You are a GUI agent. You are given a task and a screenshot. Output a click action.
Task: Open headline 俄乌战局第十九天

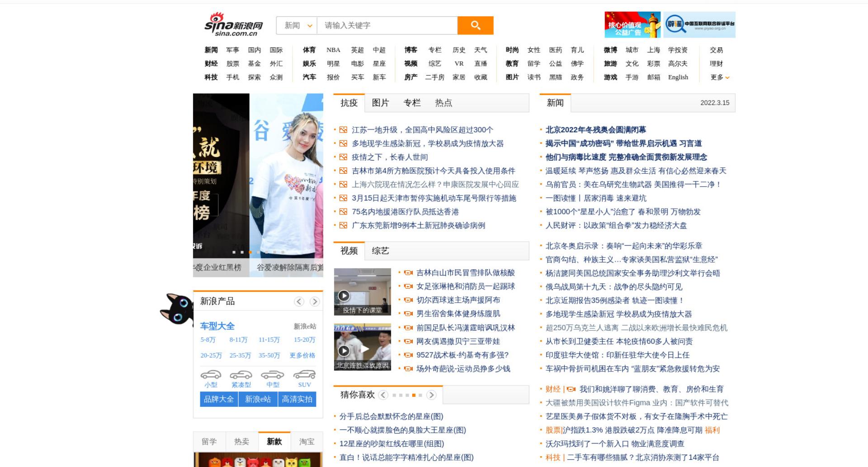pyautogui.click(x=614, y=287)
